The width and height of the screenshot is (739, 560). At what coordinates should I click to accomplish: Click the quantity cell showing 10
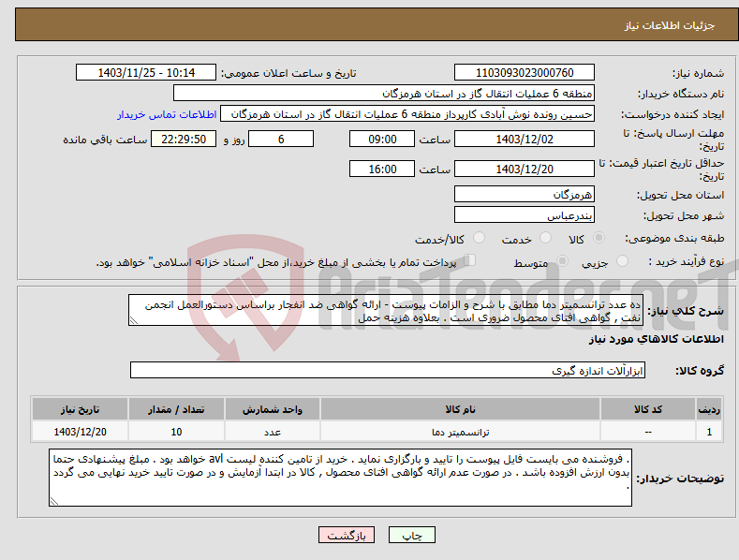click(x=176, y=432)
